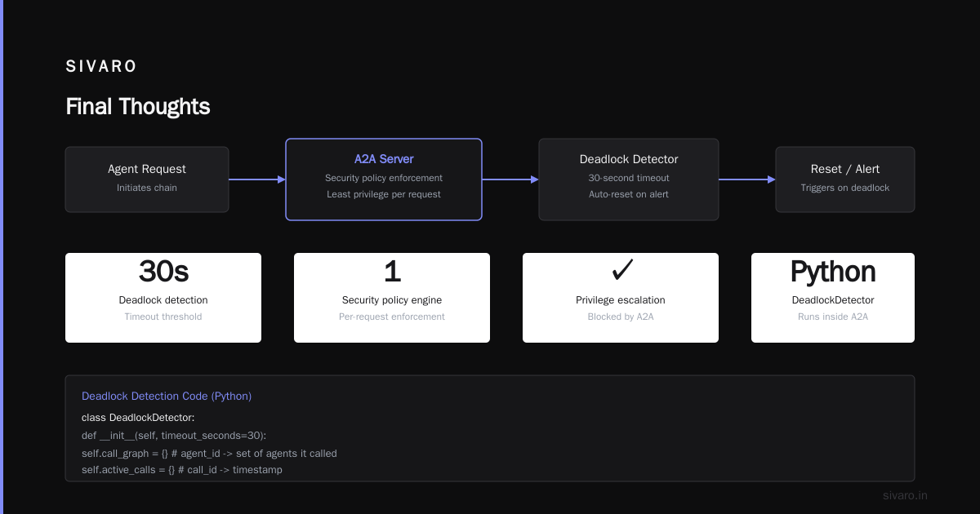
Task: Select the Privilege escalation card
Action: coord(621,298)
